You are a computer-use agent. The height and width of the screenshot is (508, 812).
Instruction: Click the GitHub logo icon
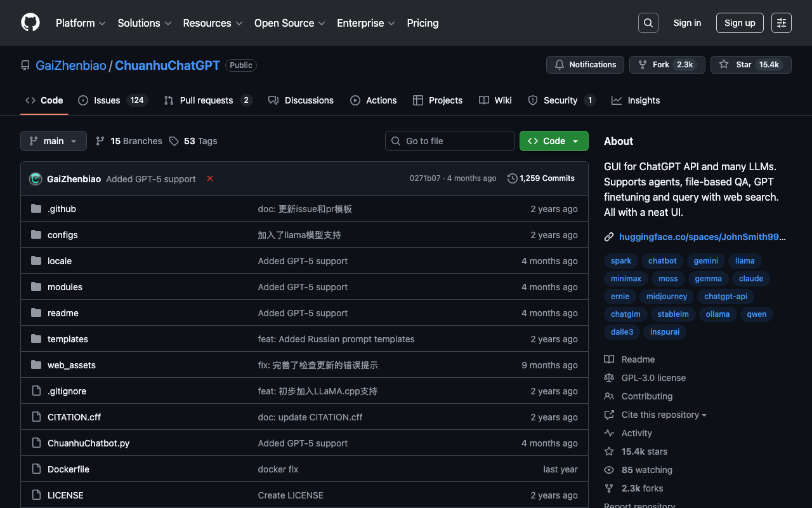[x=30, y=23]
